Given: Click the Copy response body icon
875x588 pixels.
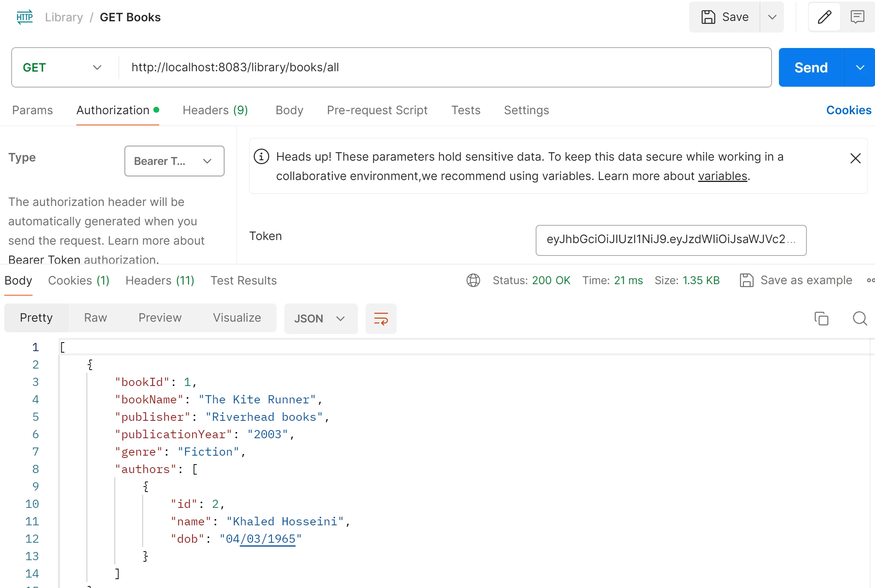Looking at the screenshot, I should point(821,319).
